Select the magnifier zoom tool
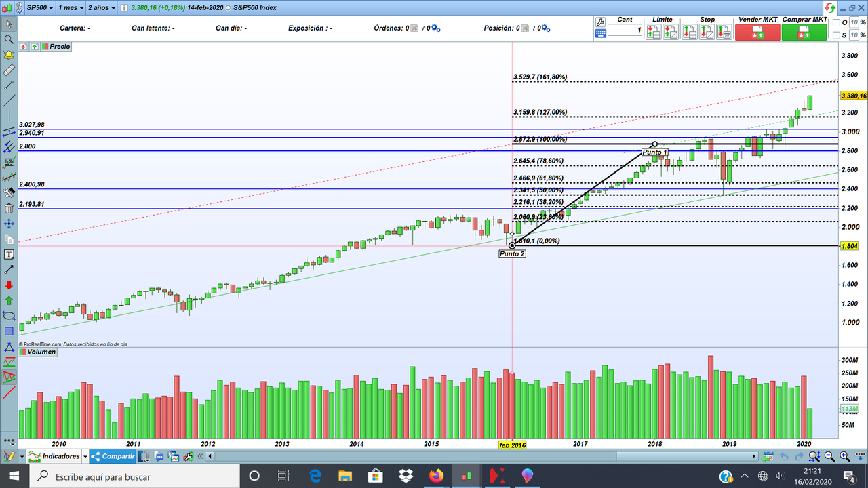This screenshot has width=868, height=488. [x=8, y=40]
